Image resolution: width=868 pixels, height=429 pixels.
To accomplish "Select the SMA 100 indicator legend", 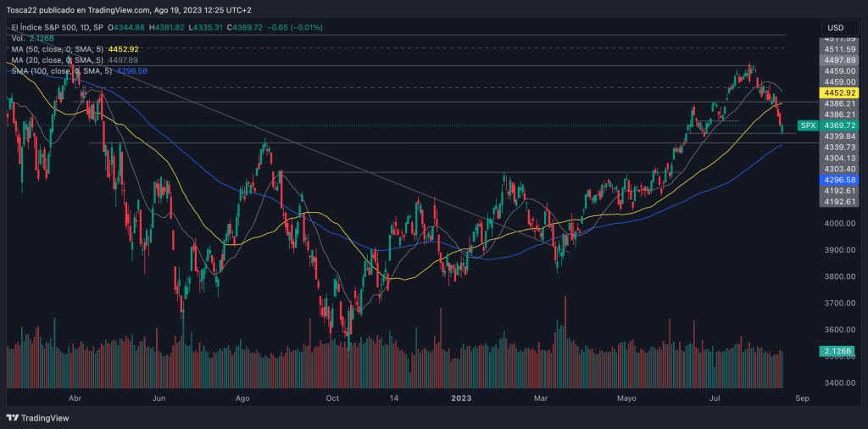I will point(59,71).
